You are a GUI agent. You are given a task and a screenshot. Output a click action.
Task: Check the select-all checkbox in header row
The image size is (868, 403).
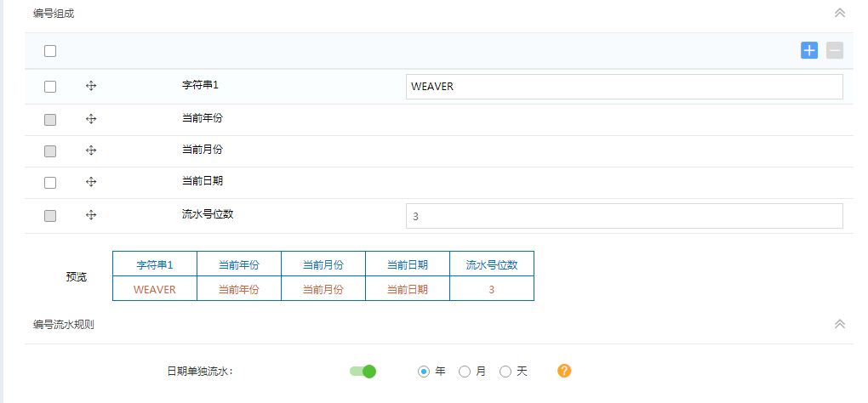[x=50, y=51]
